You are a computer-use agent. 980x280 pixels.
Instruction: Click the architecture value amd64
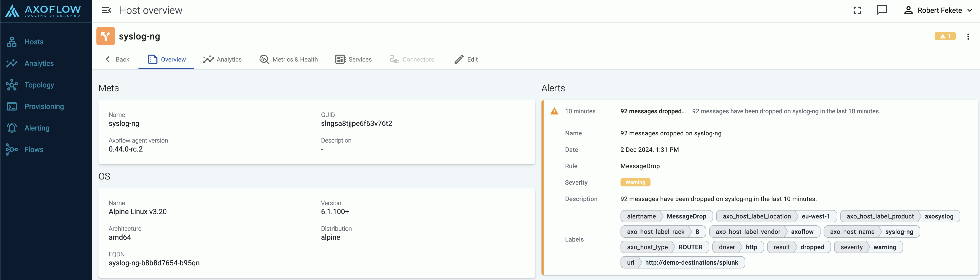[120, 237]
